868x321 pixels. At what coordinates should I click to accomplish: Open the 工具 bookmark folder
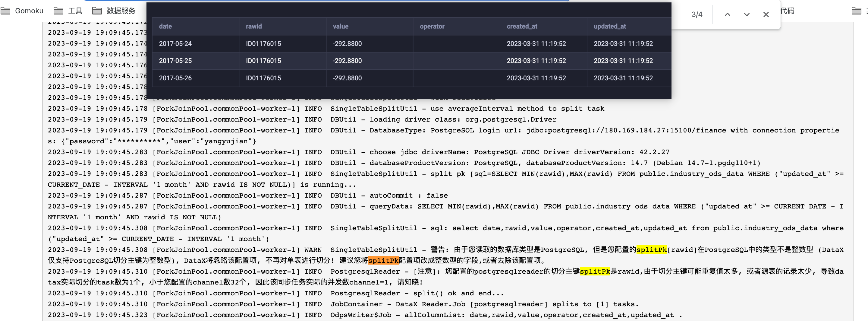click(68, 11)
